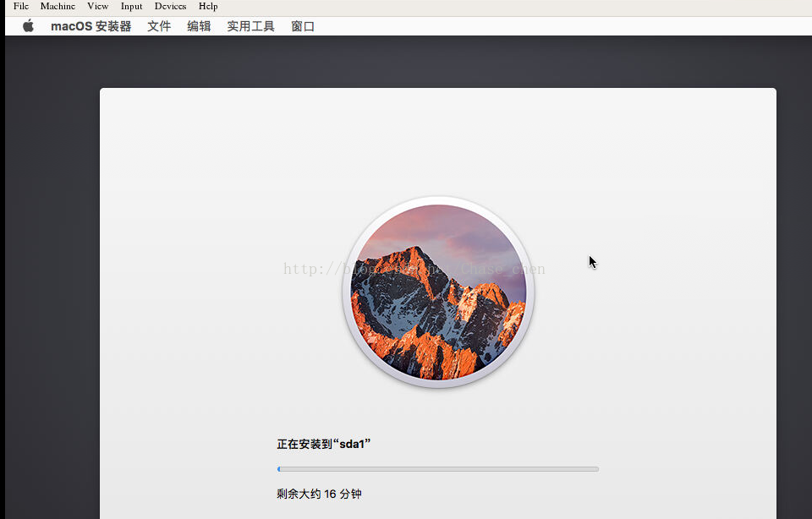Open the macOS 安装器 application menu
The image size is (812, 519).
91,26
